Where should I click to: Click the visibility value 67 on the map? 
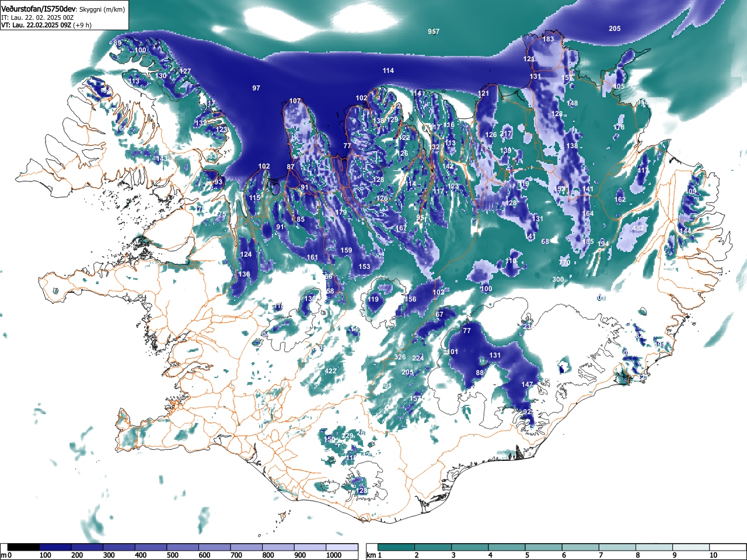[x=439, y=314]
